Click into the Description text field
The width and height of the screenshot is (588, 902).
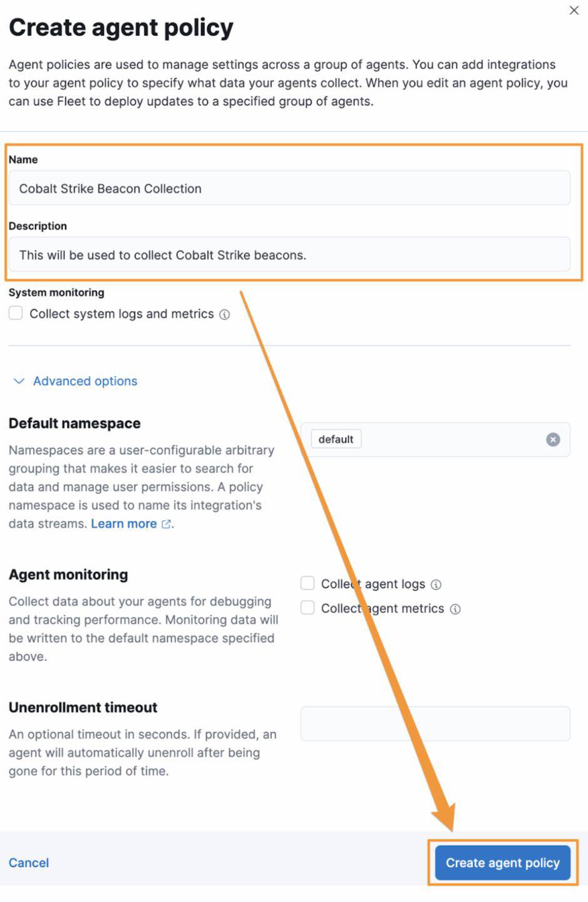289,255
